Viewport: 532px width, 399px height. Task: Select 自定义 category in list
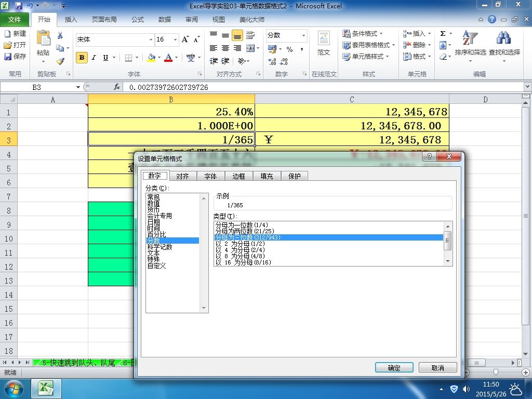(x=157, y=265)
